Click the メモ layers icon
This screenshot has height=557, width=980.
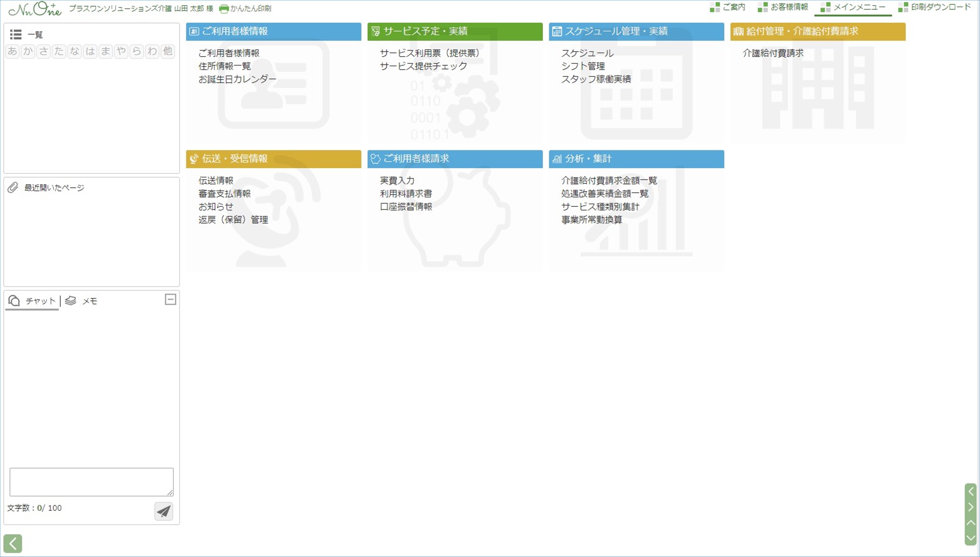point(70,301)
